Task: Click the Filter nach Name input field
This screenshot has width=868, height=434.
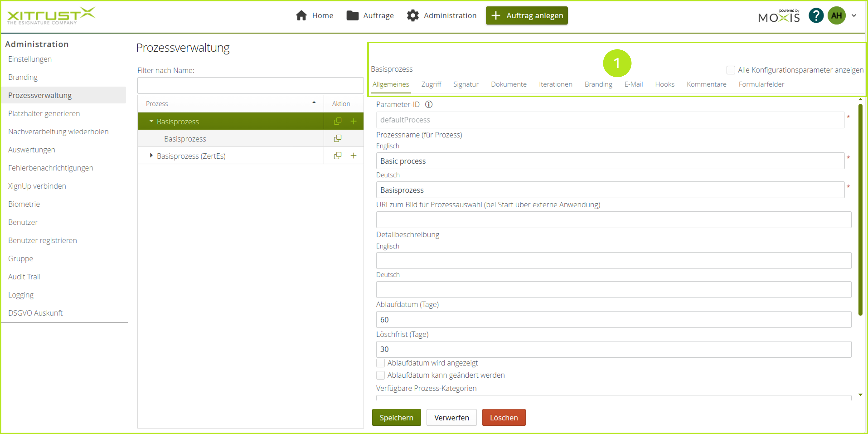Action: 250,86
